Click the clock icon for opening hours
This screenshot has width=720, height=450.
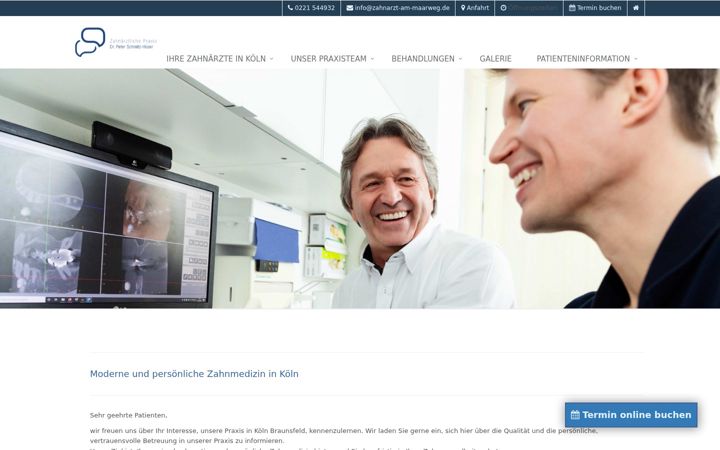[503, 8]
